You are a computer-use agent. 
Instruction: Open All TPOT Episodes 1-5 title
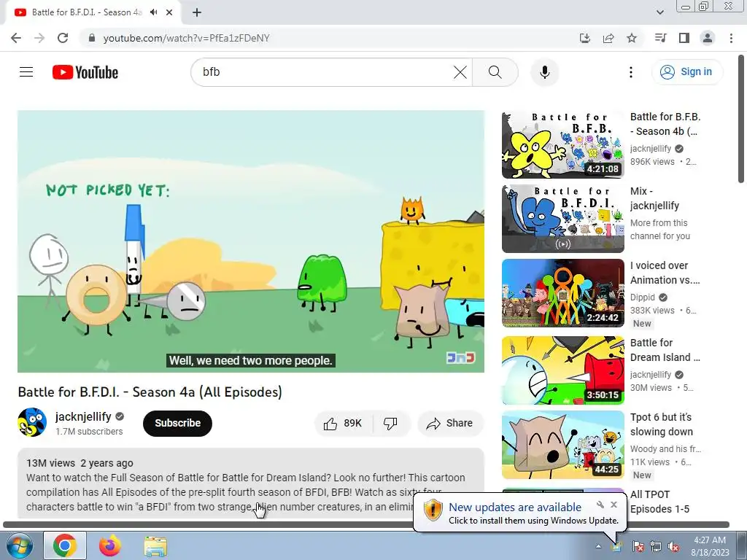point(659,502)
